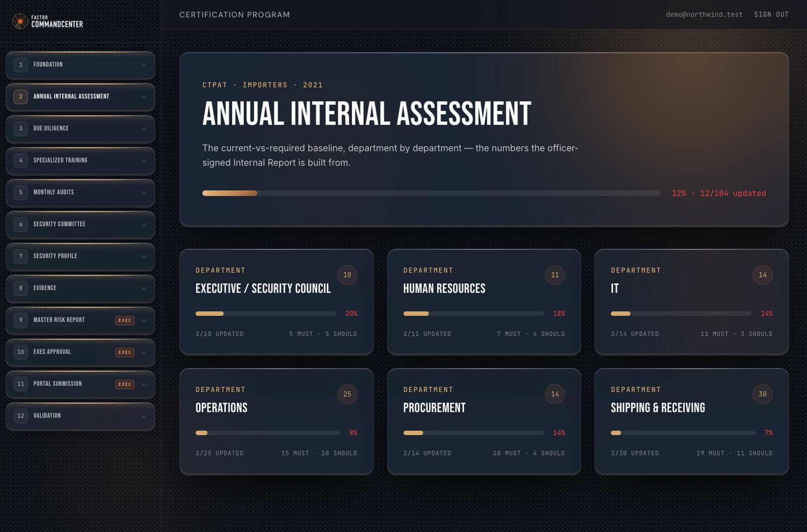Expand the Specialized Training chevron

[x=144, y=161]
